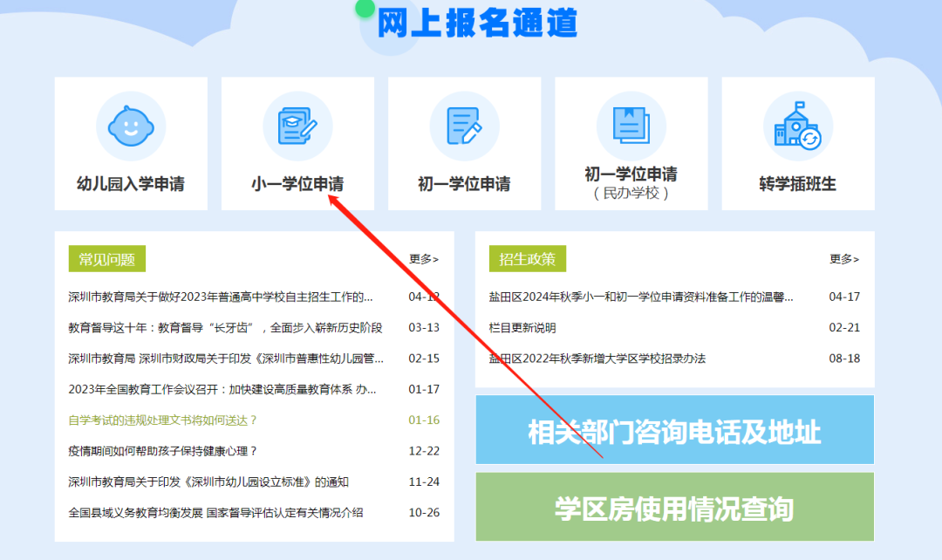Click the 01-17 date in 常见问题
This screenshot has width=942, height=560.
pyautogui.click(x=424, y=389)
